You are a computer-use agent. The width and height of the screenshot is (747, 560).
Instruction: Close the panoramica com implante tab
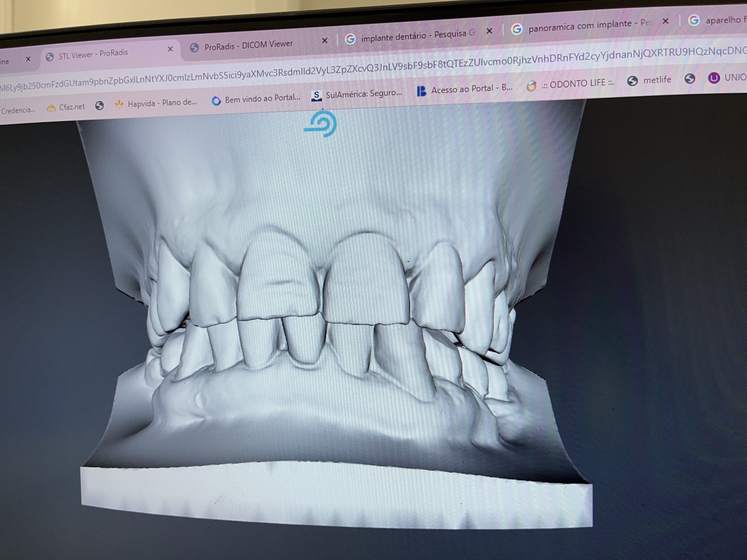[665, 21]
